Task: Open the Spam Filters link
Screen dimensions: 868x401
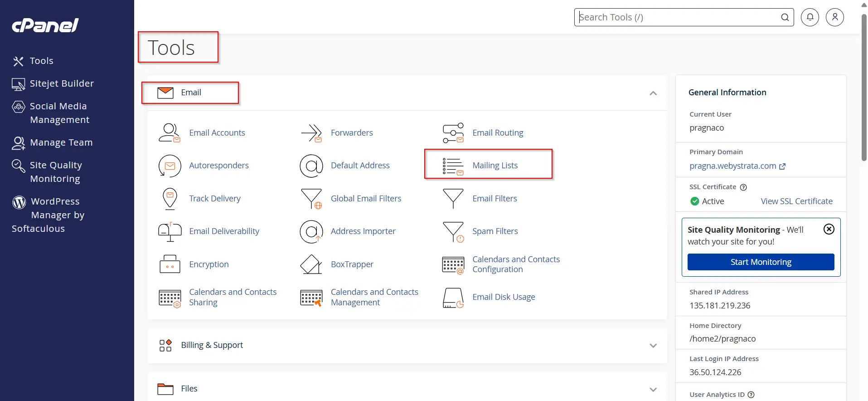Action: 495,231
